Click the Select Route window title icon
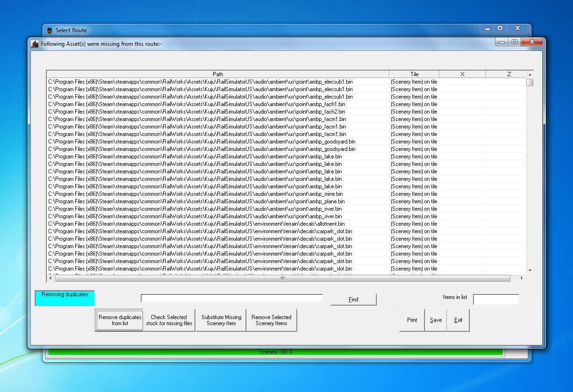 click(50, 30)
